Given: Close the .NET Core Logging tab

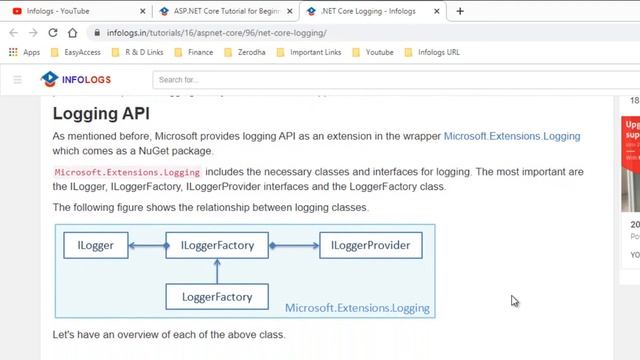Looking at the screenshot, I should 436,11.
